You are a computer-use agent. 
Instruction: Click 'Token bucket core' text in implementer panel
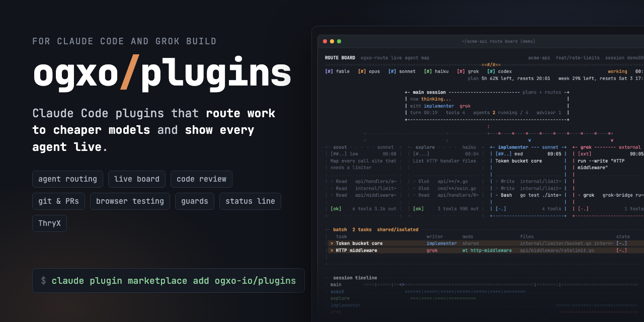519,161
